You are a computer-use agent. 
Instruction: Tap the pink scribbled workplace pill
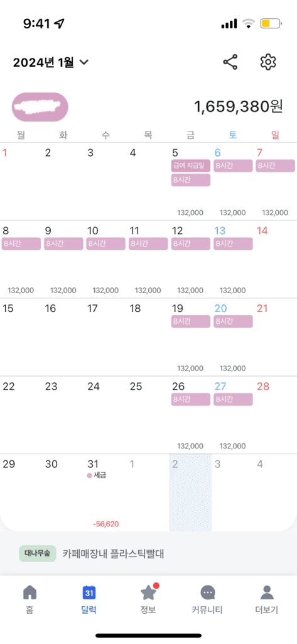[40, 107]
